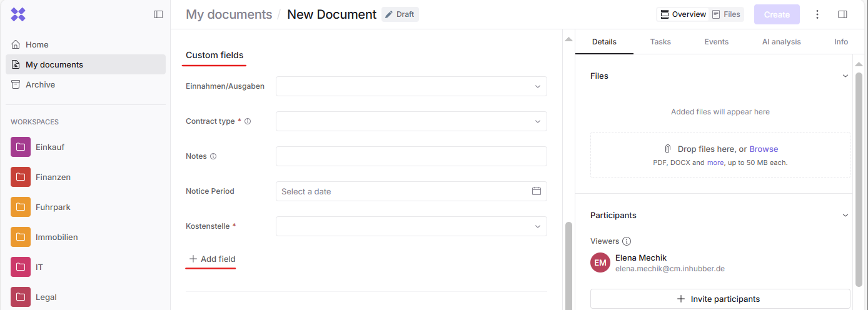This screenshot has width=868, height=310.
Task: Click the Add field button
Action: (212, 259)
